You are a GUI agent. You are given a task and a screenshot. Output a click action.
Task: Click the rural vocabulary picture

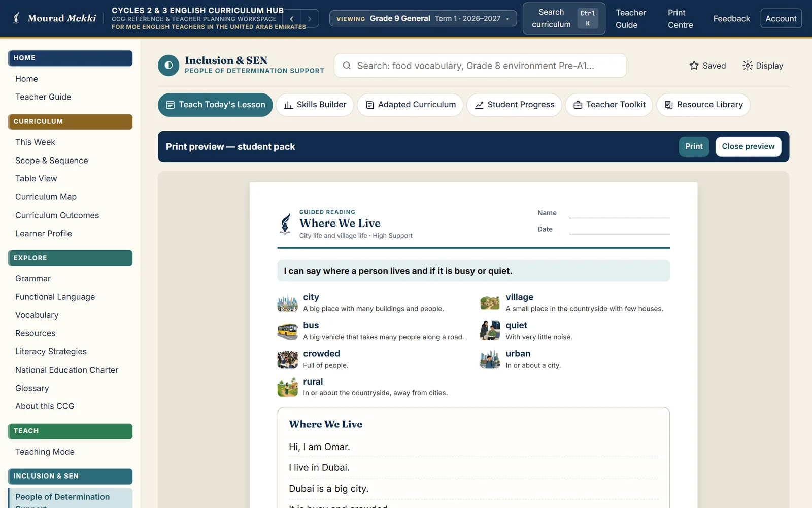pos(287,387)
